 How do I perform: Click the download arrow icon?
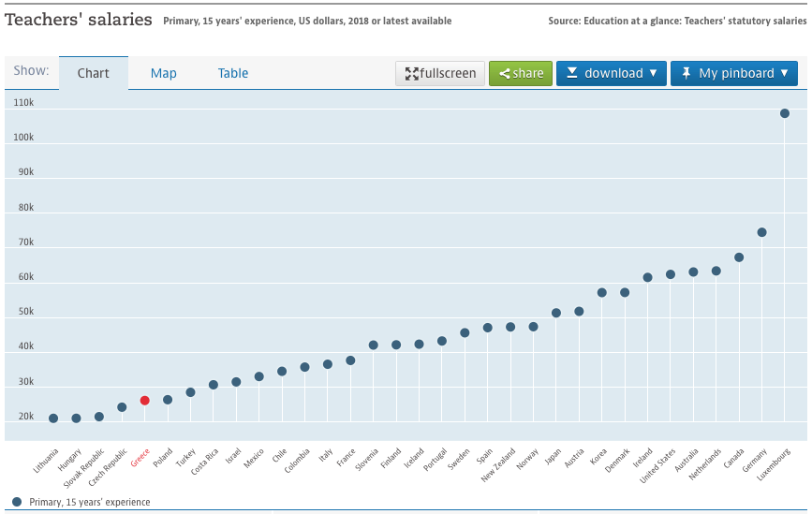click(x=571, y=73)
